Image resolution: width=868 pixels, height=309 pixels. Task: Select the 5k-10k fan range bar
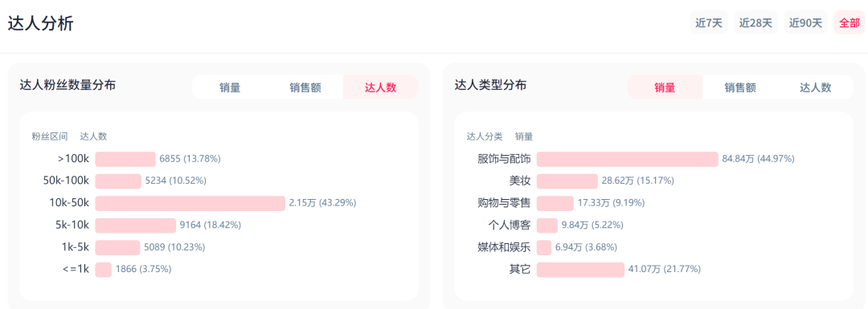click(136, 226)
